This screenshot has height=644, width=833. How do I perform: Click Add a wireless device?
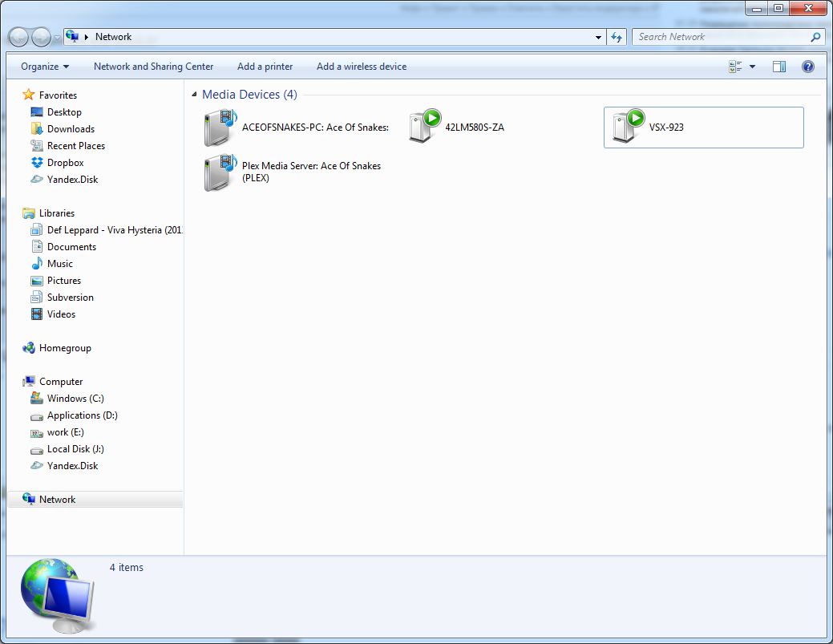(x=362, y=67)
